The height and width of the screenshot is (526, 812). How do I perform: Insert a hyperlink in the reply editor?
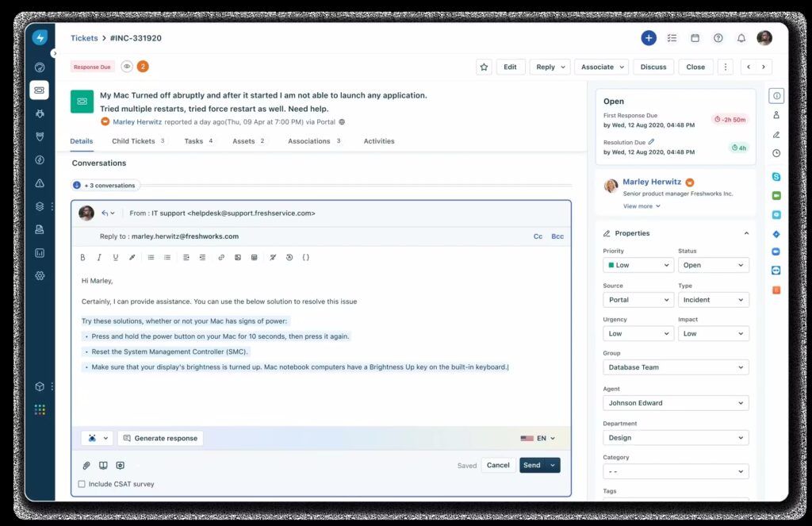(x=220, y=257)
